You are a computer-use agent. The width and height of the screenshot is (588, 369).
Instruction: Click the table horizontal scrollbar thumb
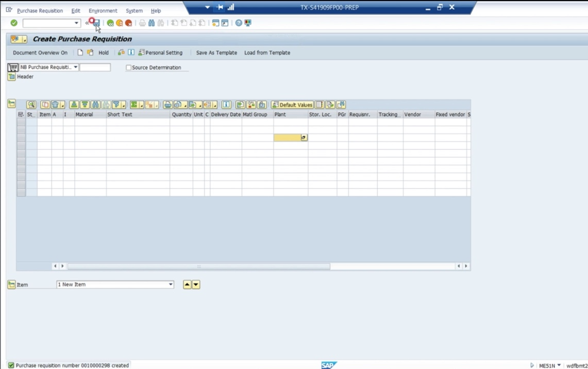[x=199, y=267]
